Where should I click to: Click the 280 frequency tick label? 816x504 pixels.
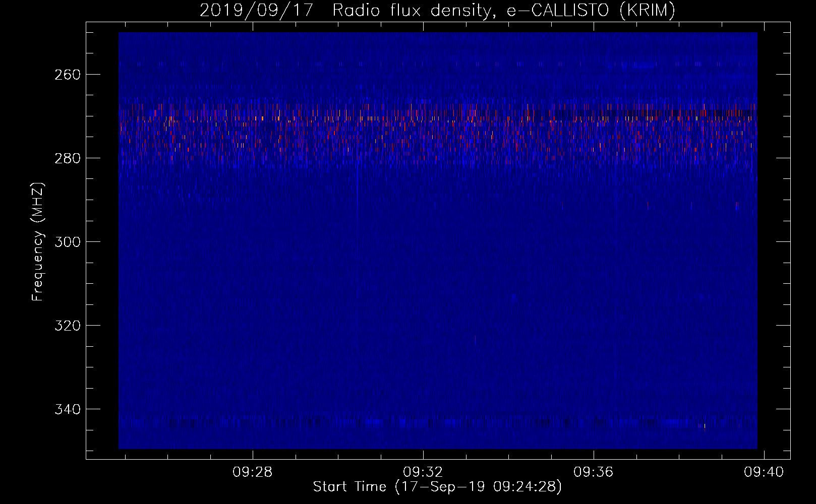tap(67, 158)
